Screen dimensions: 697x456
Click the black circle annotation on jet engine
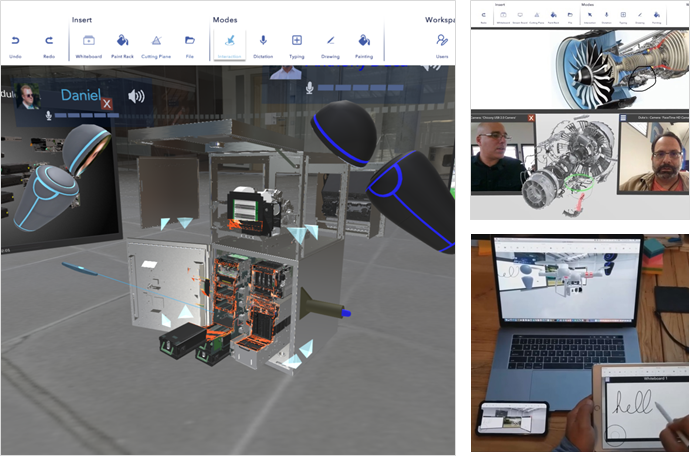[x=641, y=79]
